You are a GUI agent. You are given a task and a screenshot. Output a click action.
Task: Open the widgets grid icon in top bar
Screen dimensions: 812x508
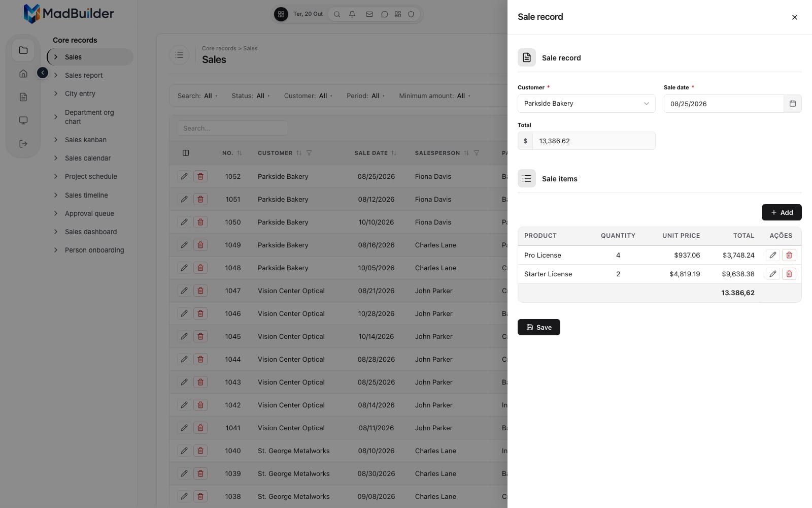point(398,14)
